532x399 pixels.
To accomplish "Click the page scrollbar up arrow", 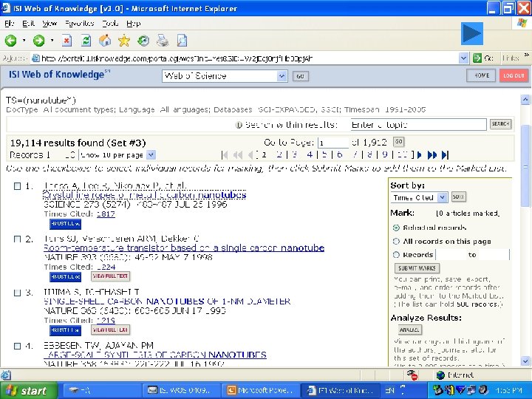I will [525, 100].
